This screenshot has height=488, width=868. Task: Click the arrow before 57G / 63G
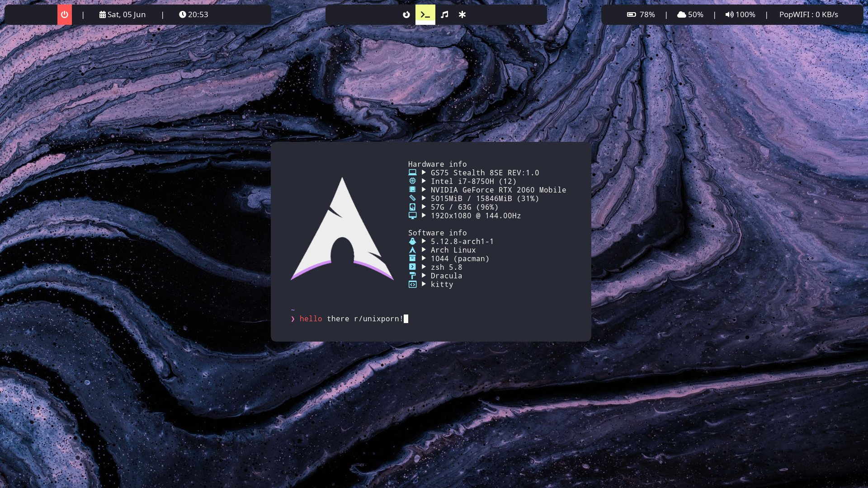pos(424,207)
